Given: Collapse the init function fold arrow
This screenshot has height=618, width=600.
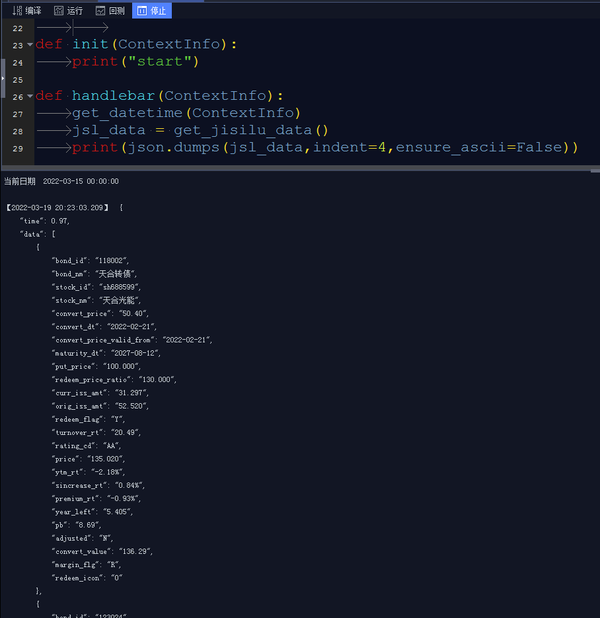Looking at the screenshot, I should pos(30,45).
